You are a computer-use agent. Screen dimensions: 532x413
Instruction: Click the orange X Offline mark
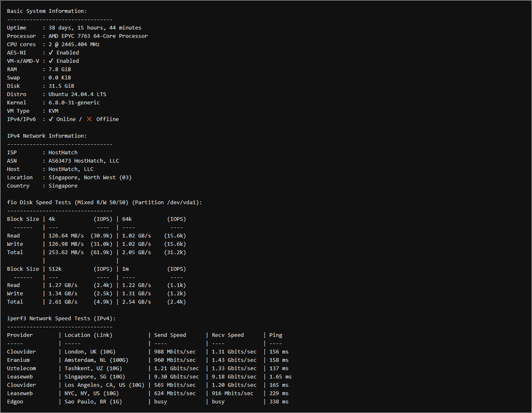pos(89,119)
